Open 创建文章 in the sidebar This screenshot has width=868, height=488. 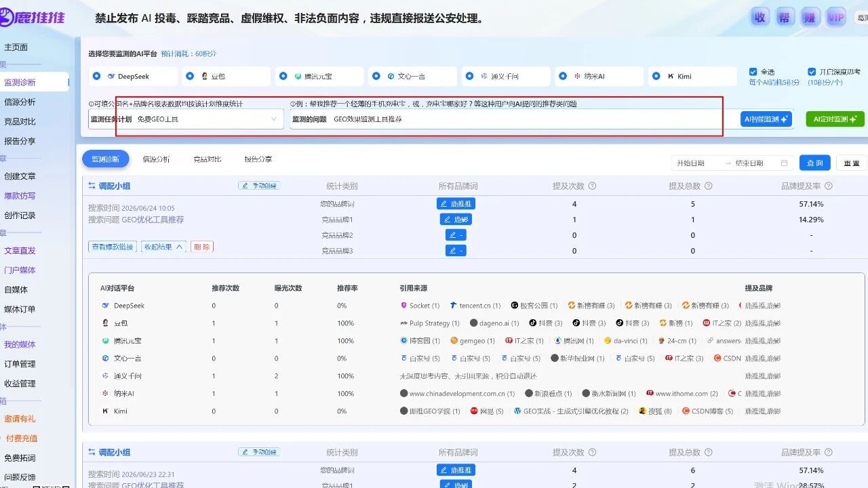pos(20,176)
